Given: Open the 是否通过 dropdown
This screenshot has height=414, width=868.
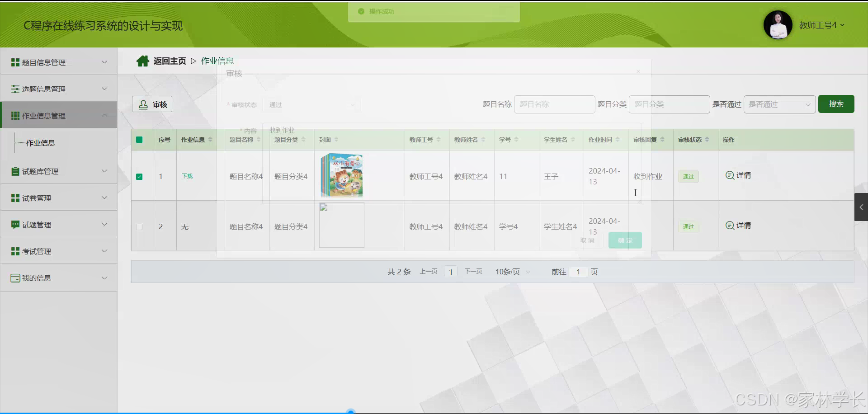Looking at the screenshot, I should click(778, 104).
